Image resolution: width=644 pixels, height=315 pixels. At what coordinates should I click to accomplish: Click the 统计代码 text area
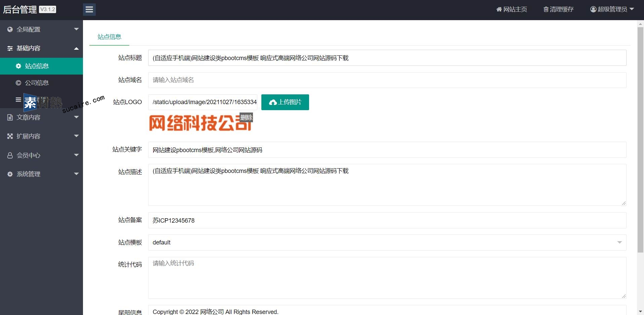point(387,278)
